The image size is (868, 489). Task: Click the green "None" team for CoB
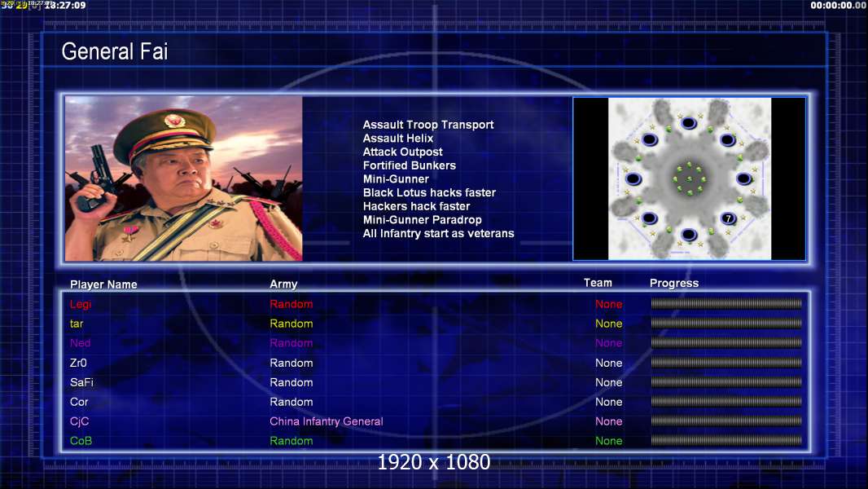(x=608, y=441)
